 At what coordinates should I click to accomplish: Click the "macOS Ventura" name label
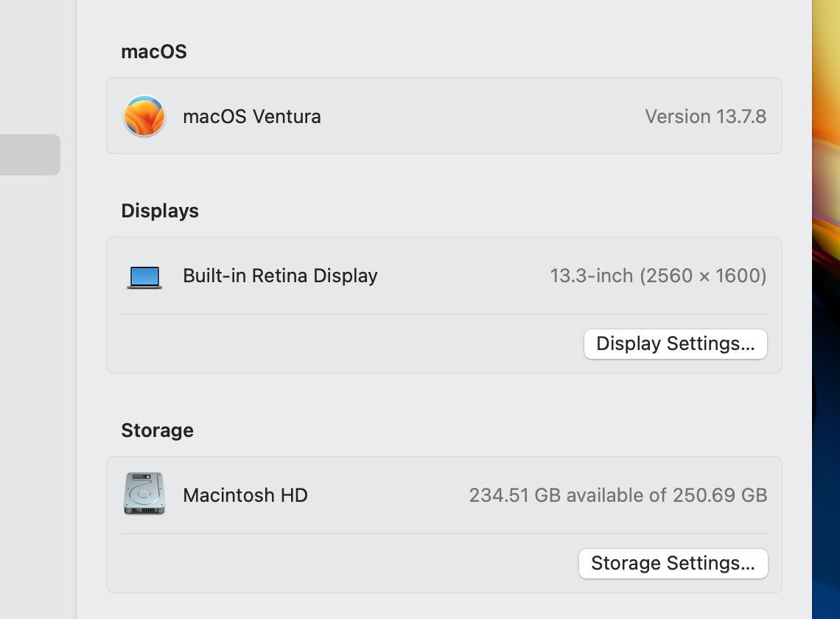(251, 116)
